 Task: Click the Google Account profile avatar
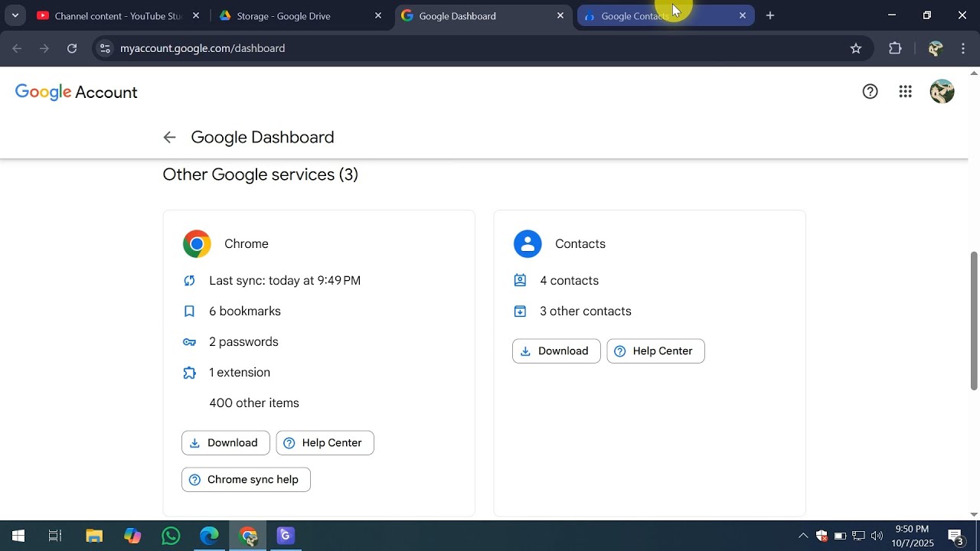pyautogui.click(x=942, y=92)
